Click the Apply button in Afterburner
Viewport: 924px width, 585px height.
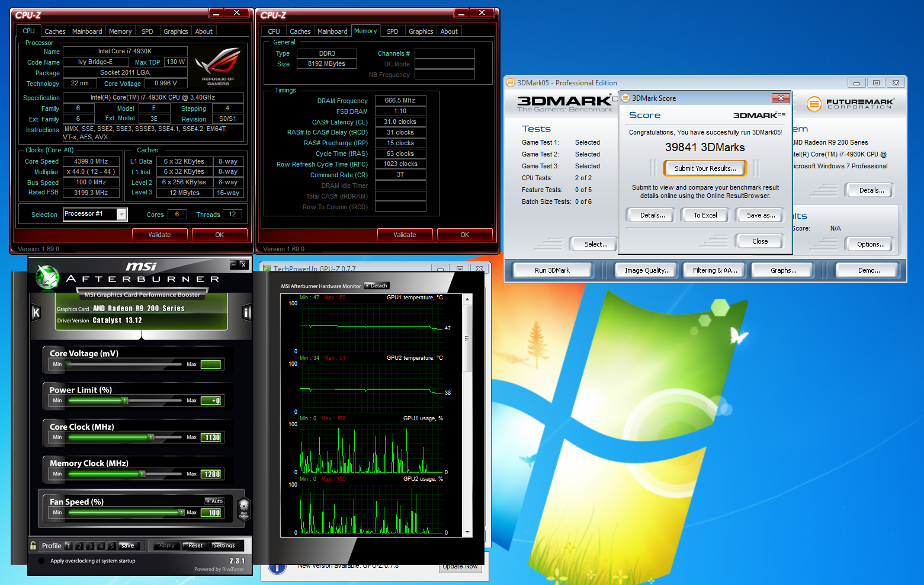coord(167,546)
